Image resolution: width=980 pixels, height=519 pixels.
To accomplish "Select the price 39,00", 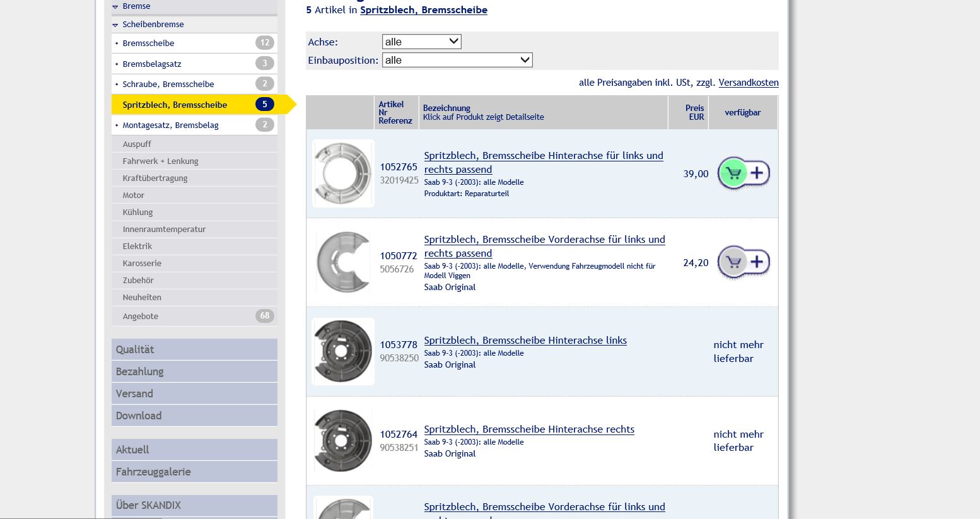I will point(696,174).
